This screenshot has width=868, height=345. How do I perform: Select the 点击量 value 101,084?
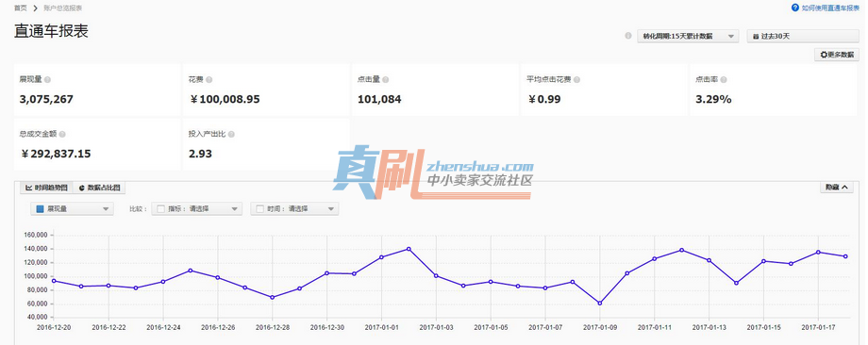[x=379, y=100]
